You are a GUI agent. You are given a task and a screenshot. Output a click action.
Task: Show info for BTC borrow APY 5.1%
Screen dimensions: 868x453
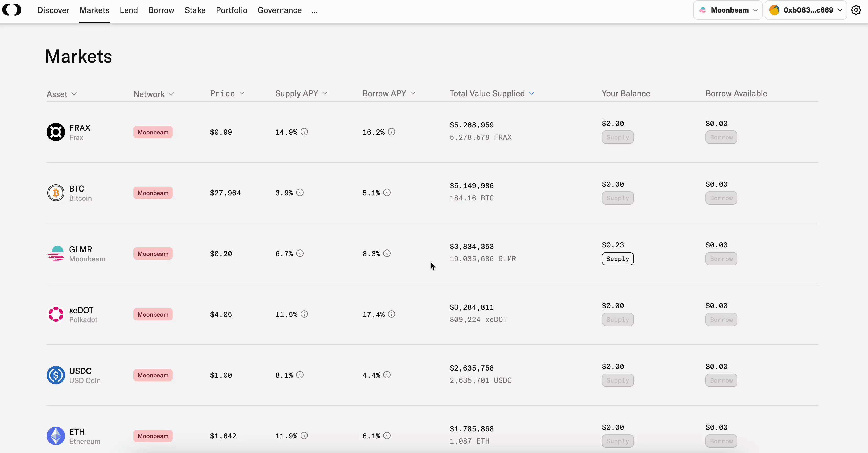coord(387,192)
